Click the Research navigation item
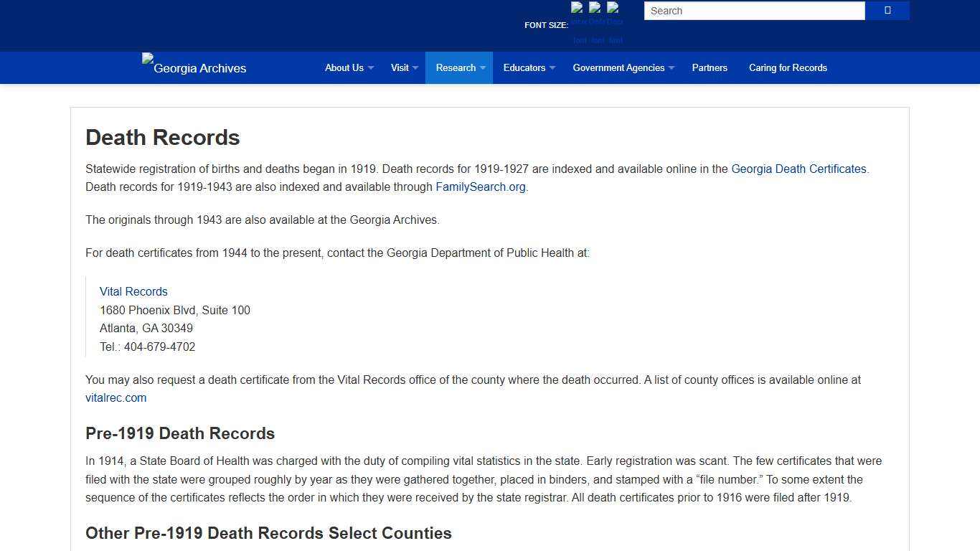Image resolution: width=980 pixels, height=551 pixels. (x=456, y=67)
